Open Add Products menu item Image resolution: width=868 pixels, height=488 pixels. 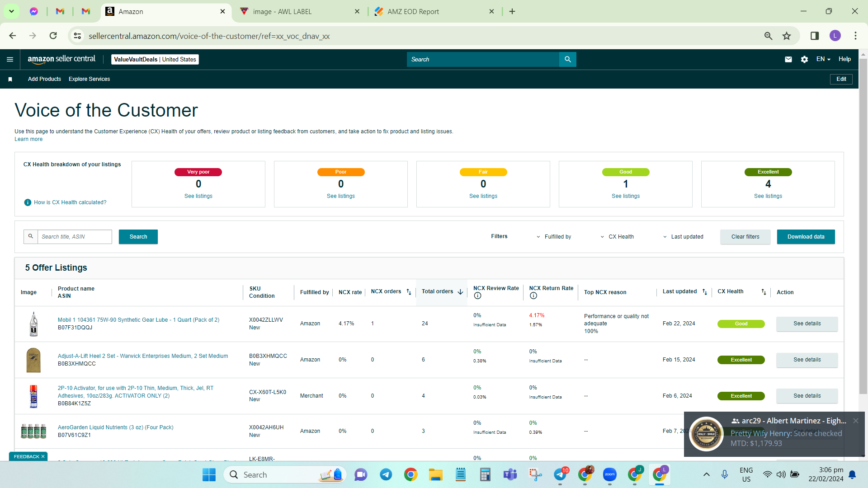click(44, 79)
